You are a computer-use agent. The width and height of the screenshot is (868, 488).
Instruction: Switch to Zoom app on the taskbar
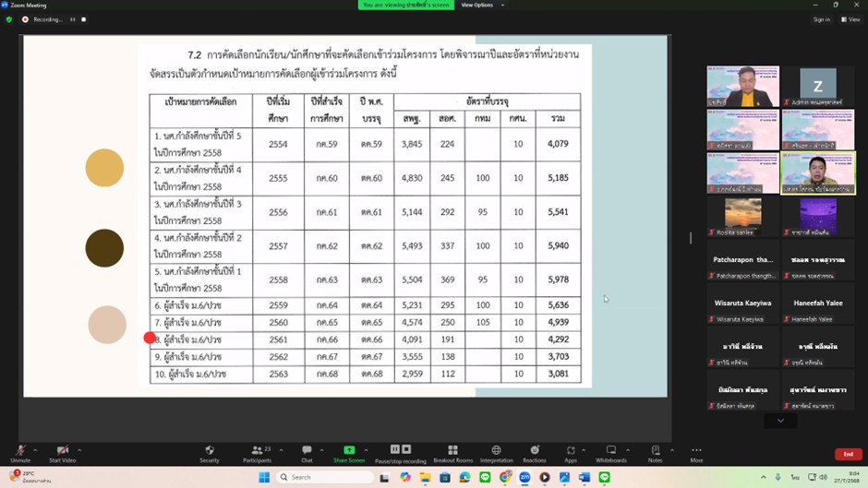coord(524,477)
